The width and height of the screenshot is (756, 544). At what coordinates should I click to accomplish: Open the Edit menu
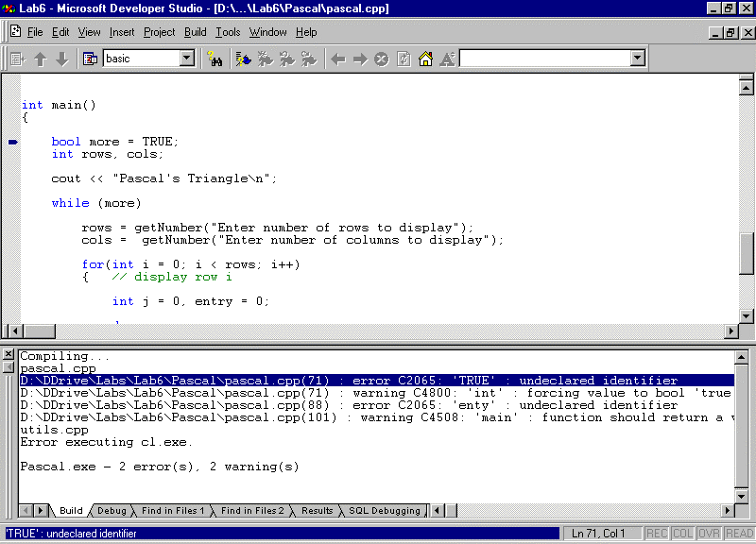pos(60,32)
